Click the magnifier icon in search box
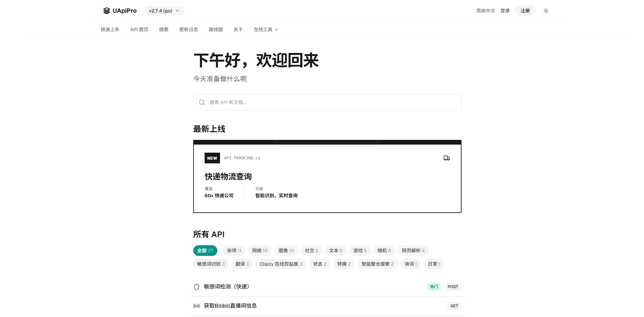 pyautogui.click(x=202, y=102)
